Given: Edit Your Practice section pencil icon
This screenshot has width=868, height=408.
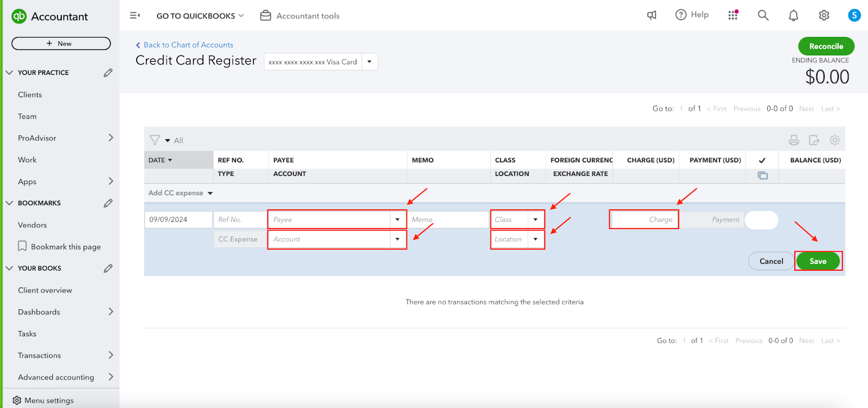Looking at the screenshot, I should pyautogui.click(x=108, y=73).
